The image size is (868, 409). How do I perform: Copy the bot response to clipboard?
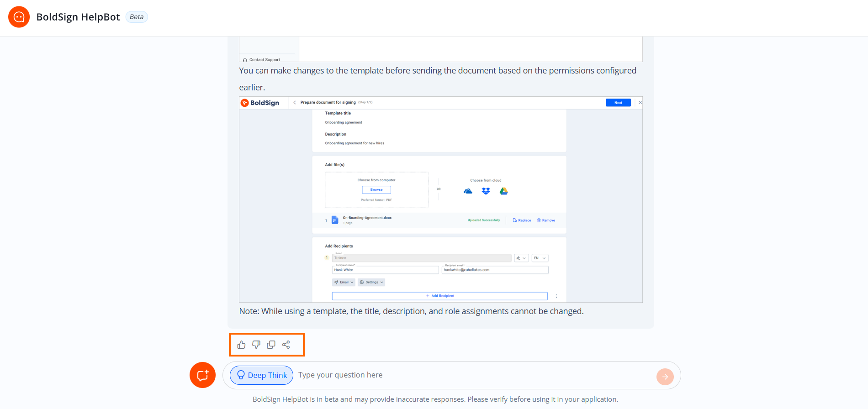[x=271, y=345]
